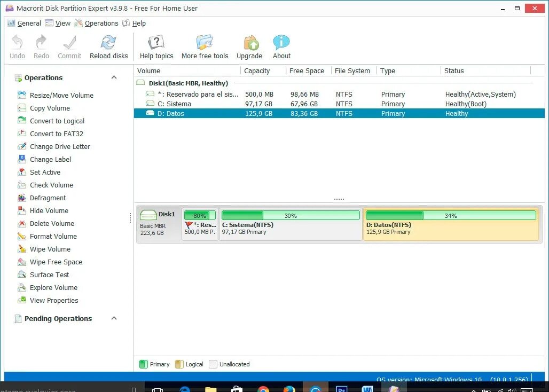Click the Unallocated legend color swatch
Screen dimensions: 549x392
pyautogui.click(x=213, y=364)
